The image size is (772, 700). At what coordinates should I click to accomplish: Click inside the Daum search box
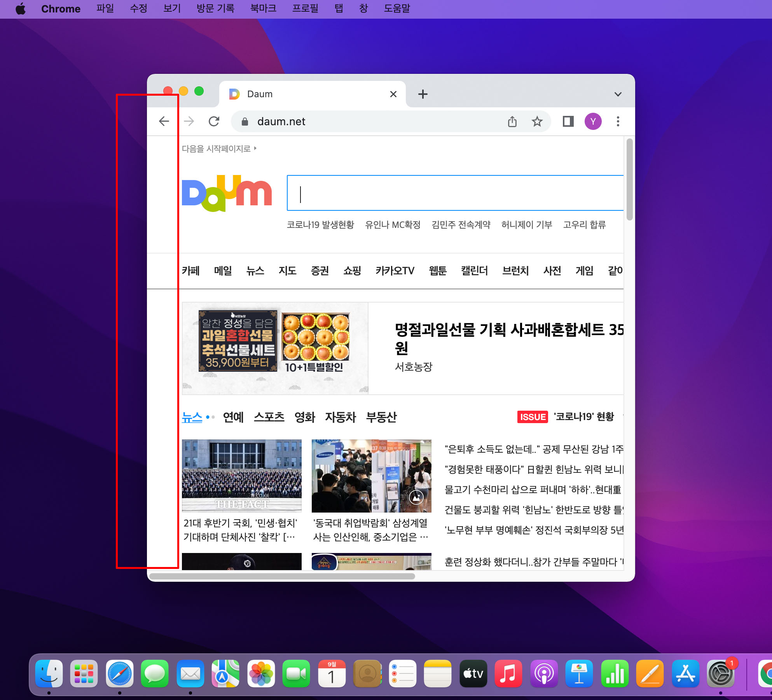click(x=428, y=193)
